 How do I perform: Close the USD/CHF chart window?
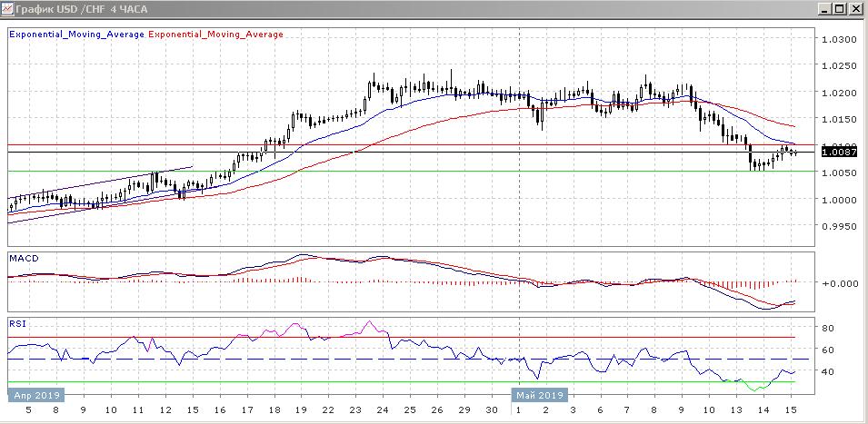pyautogui.click(x=855, y=9)
